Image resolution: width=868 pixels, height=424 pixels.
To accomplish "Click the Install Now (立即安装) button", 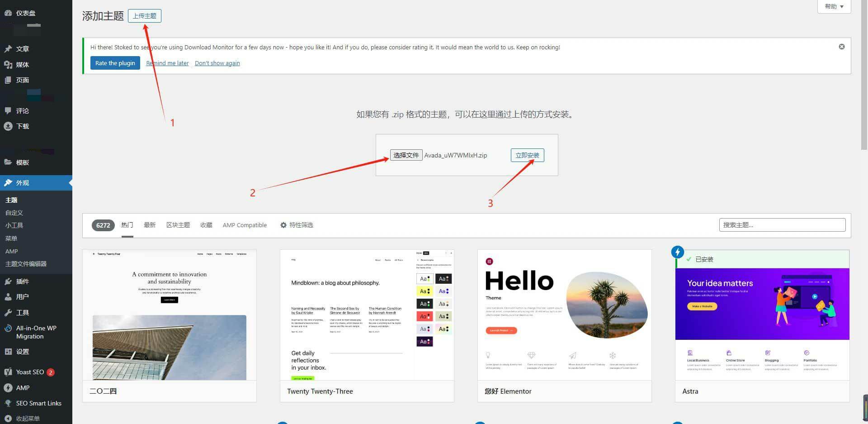I will click(528, 155).
